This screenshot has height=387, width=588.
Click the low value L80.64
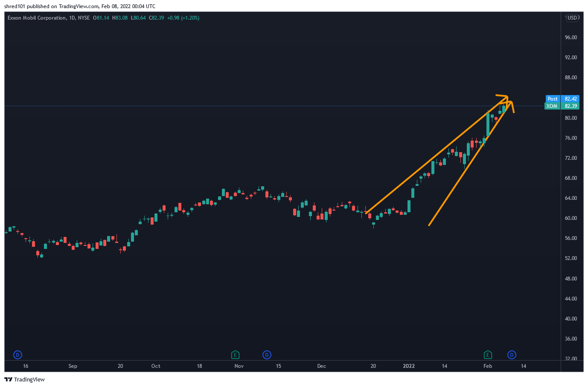138,18
